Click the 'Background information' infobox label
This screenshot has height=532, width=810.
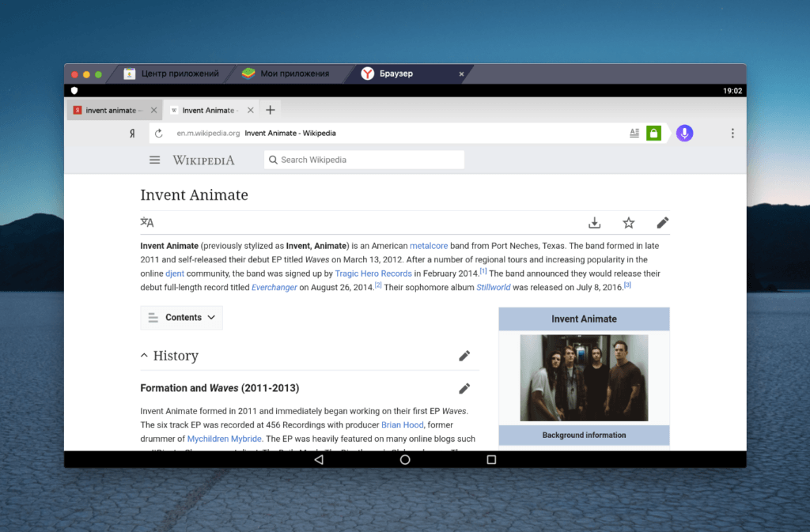click(585, 436)
